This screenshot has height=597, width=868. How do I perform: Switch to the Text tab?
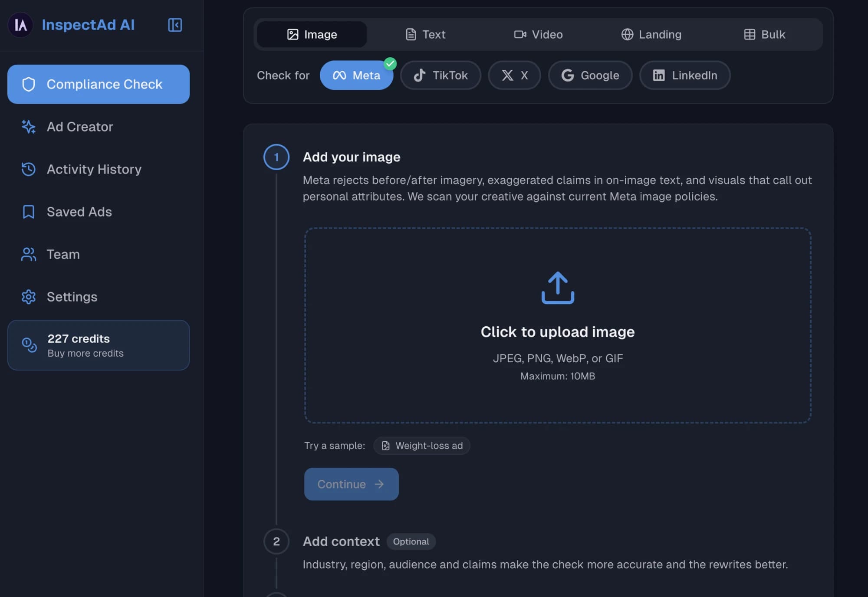425,34
